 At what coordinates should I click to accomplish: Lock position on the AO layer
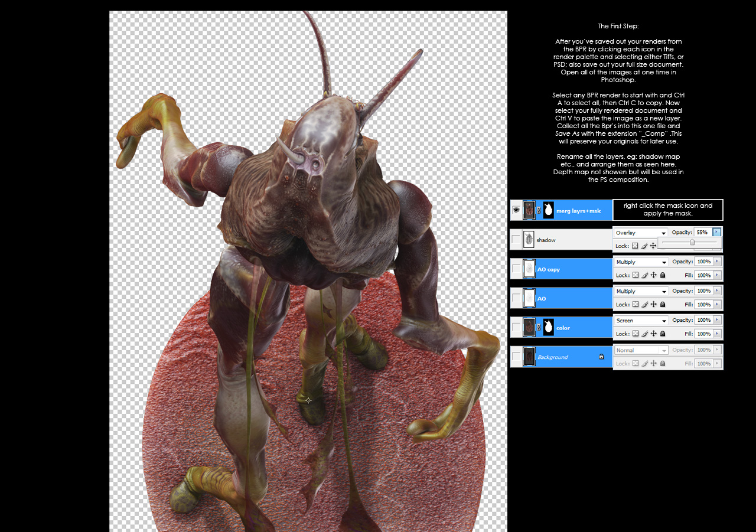click(654, 305)
